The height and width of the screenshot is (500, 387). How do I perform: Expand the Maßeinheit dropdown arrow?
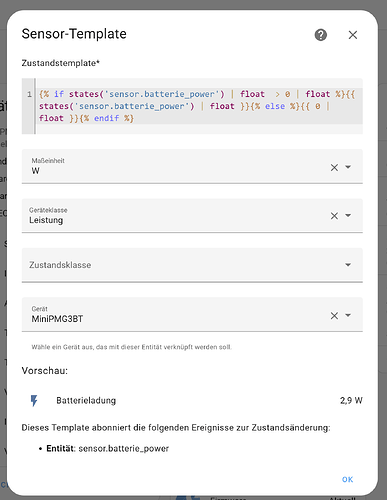point(348,167)
